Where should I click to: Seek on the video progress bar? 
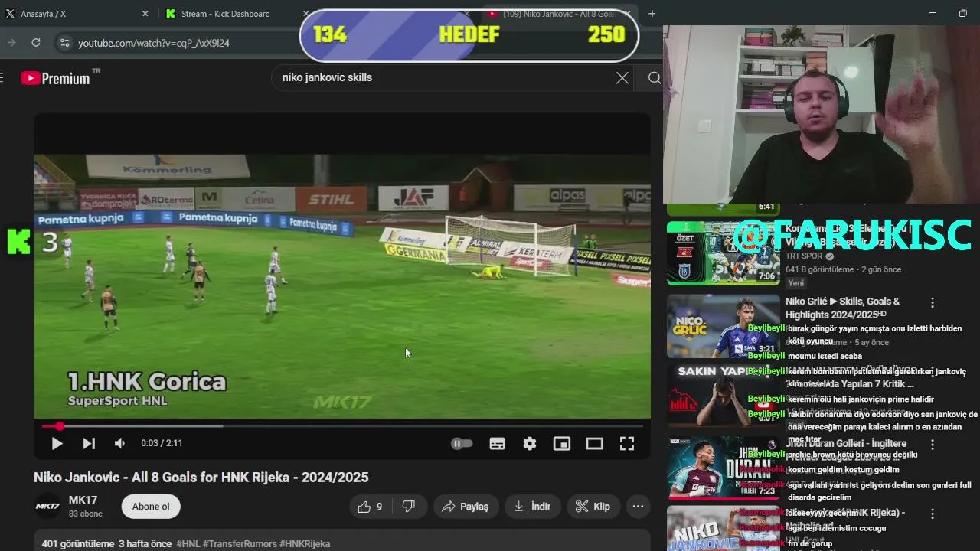[x=342, y=426]
